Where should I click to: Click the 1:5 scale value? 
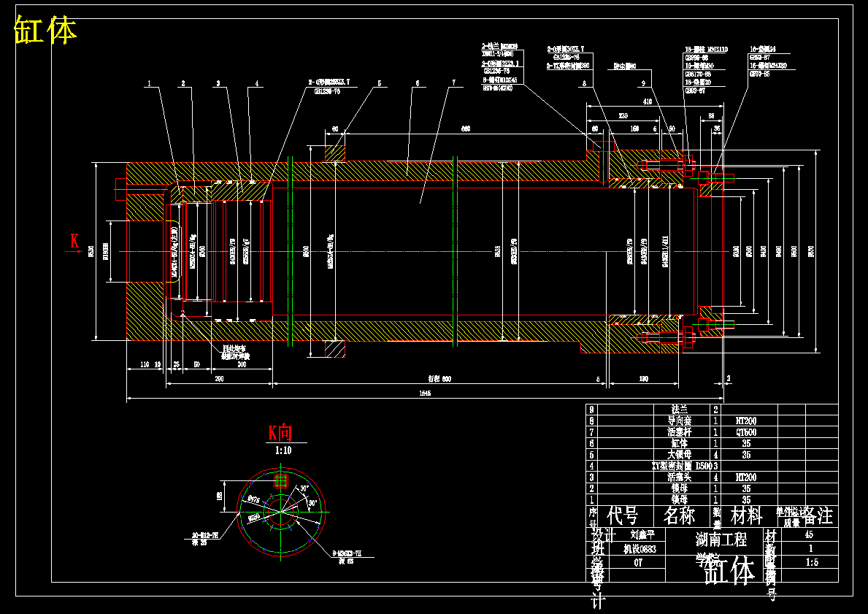coord(812,562)
